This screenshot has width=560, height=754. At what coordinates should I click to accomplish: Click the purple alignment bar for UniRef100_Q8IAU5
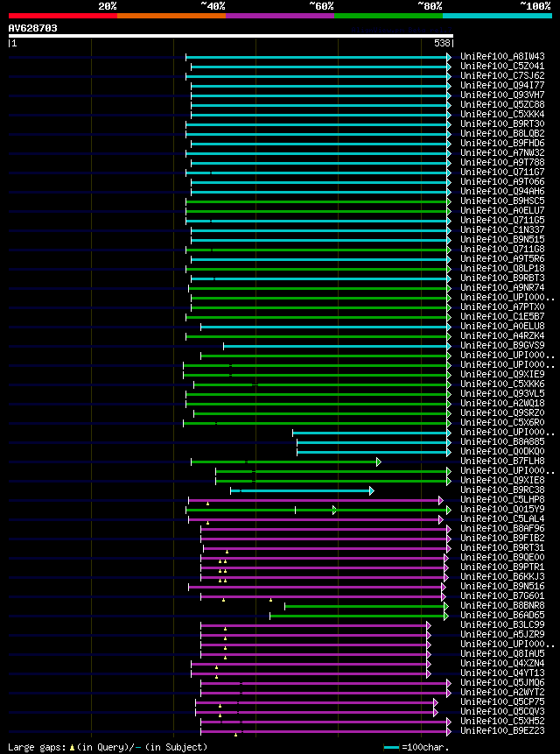[316, 654]
